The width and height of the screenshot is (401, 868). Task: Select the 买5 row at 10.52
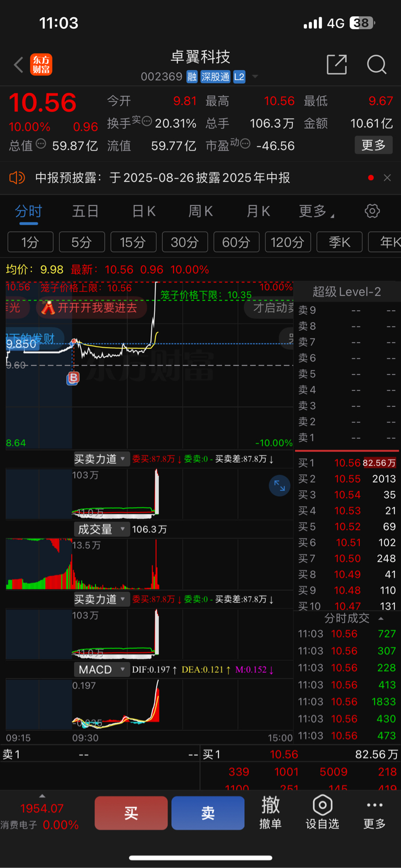point(347,527)
